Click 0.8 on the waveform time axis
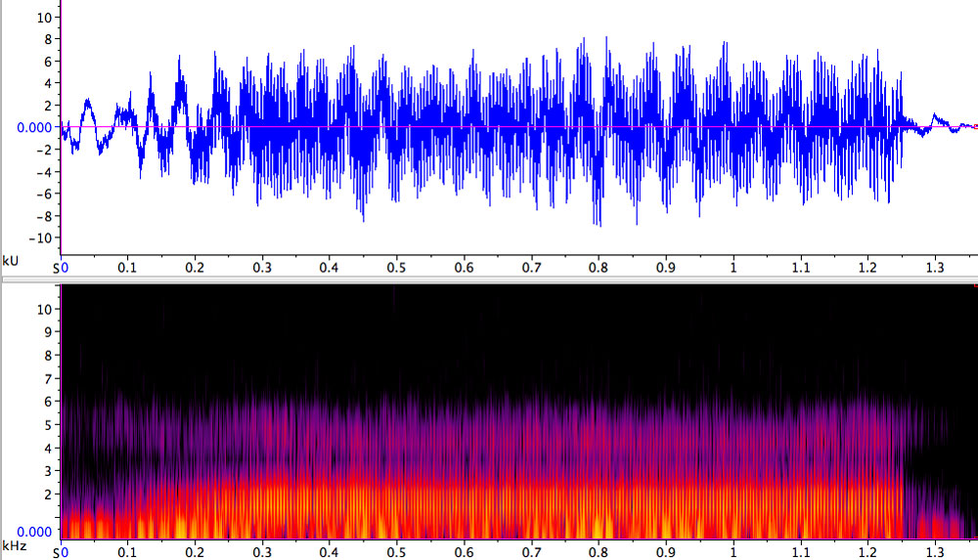The image size is (978, 560). (x=599, y=268)
